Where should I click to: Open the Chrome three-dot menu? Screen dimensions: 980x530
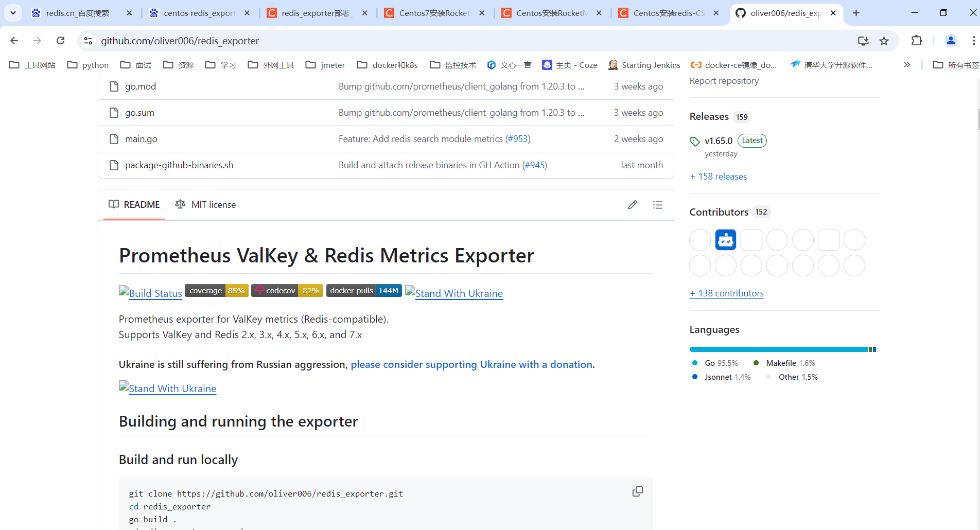coord(973,41)
